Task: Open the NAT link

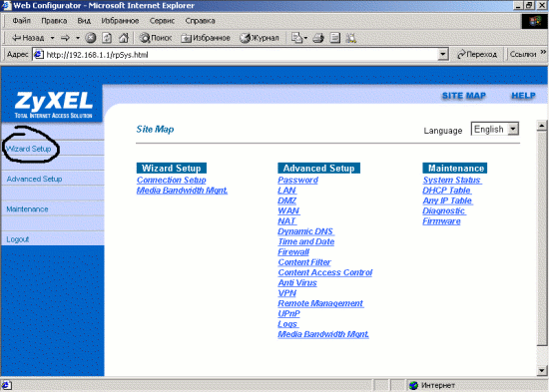Action: [x=286, y=221]
